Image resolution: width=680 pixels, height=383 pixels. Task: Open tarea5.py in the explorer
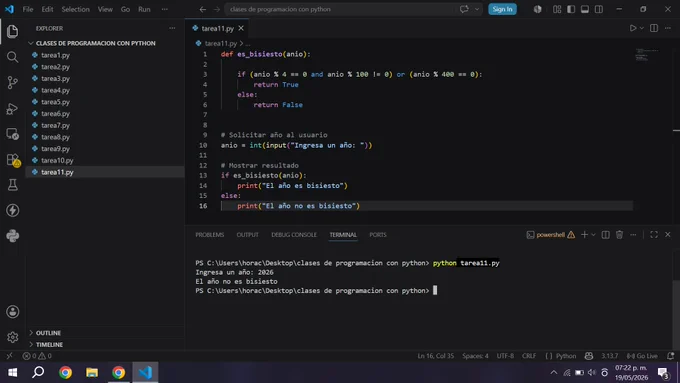pyautogui.click(x=55, y=102)
